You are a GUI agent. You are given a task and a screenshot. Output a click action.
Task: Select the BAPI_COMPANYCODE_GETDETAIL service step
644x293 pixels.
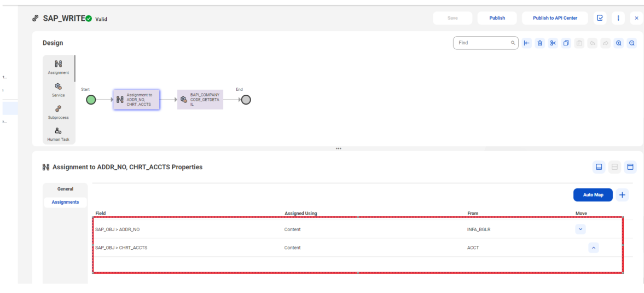click(200, 100)
